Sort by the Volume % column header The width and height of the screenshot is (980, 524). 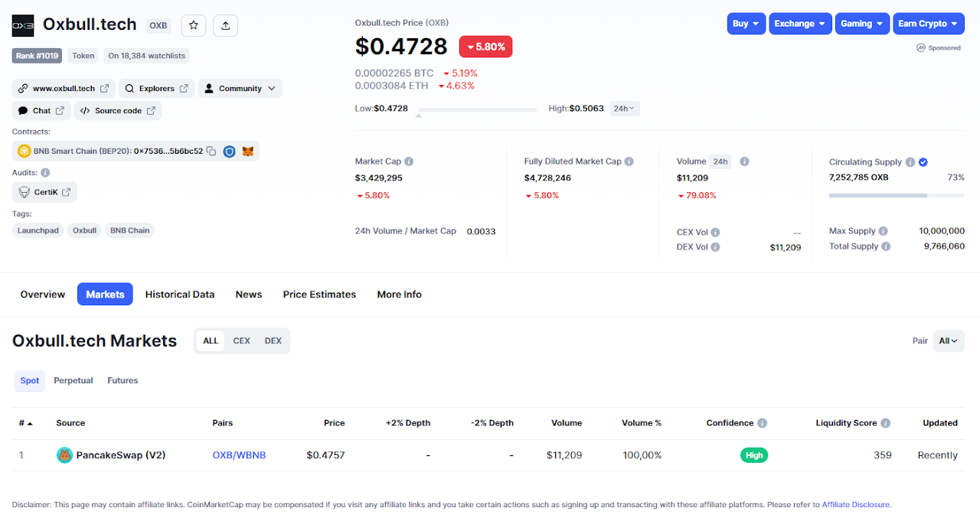(x=642, y=423)
